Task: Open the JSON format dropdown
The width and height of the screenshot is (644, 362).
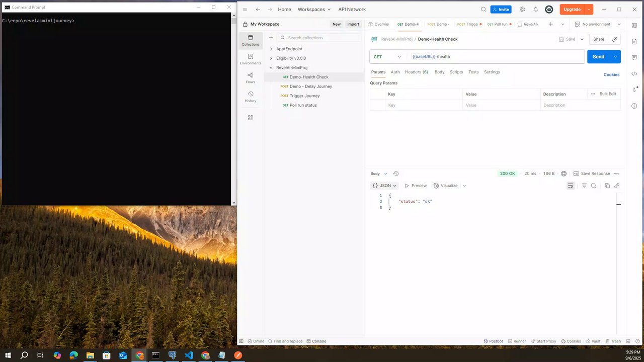Action: (x=385, y=186)
